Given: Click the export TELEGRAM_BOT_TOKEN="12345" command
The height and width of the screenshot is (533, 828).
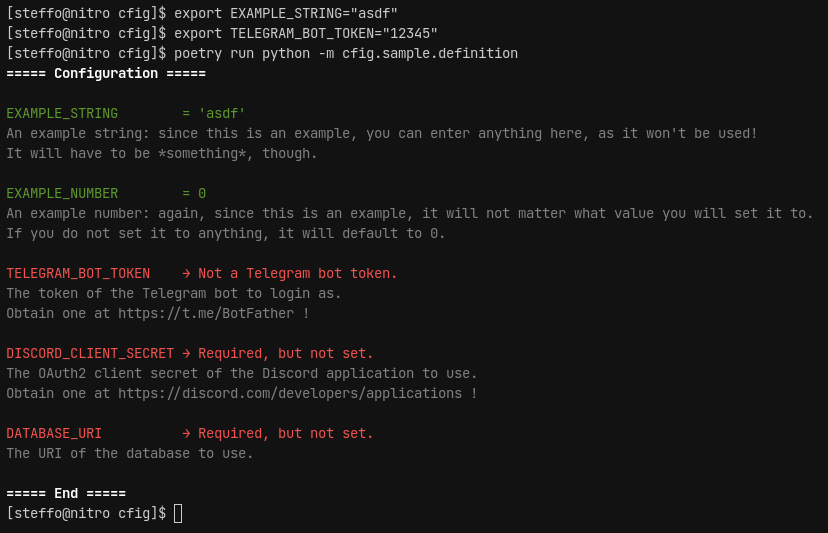Looking at the screenshot, I should (x=306, y=34).
